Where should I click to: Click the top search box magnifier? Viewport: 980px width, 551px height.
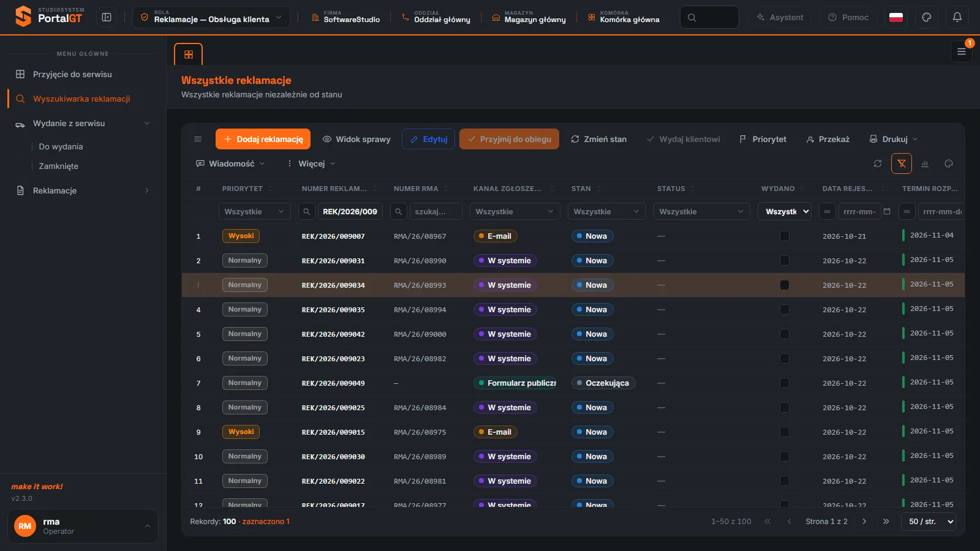(x=692, y=17)
